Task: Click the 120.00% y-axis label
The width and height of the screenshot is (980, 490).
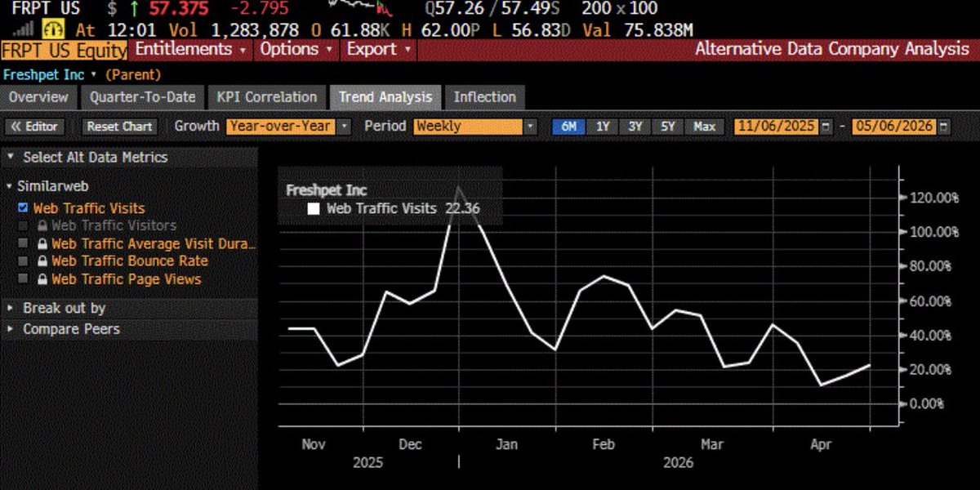Action: pyautogui.click(x=935, y=198)
